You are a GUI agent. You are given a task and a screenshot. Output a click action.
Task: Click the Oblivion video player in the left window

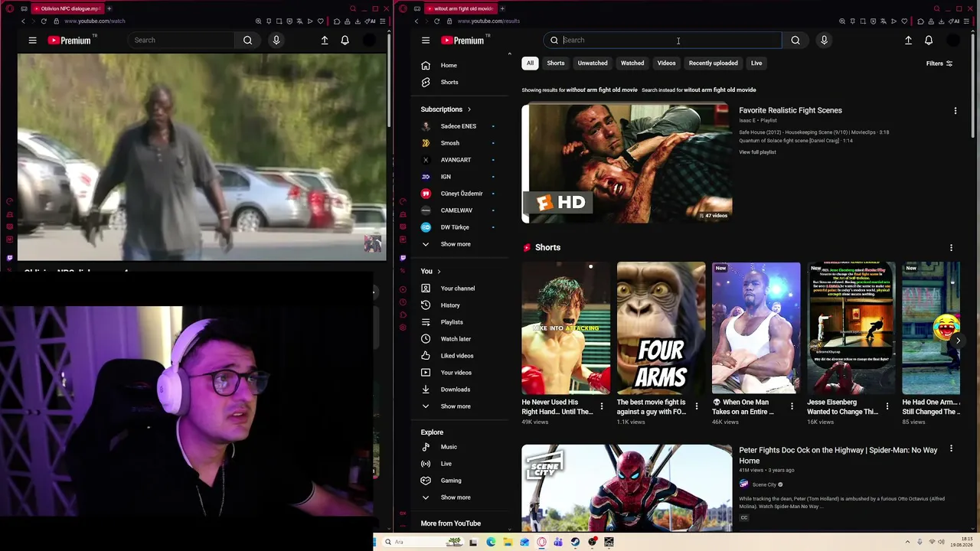pyautogui.click(x=201, y=157)
